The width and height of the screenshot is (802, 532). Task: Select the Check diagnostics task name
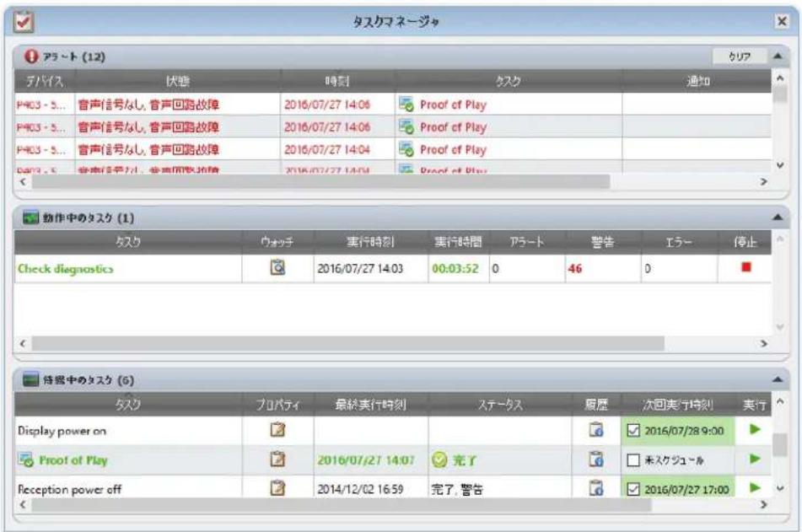pyautogui.click(x=66, y=269)
